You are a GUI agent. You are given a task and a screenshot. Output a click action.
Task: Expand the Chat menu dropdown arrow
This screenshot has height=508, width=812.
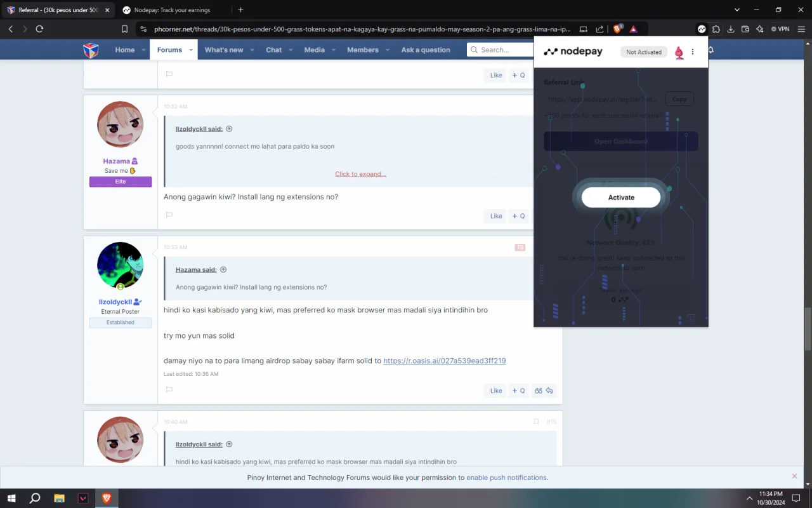290,50
